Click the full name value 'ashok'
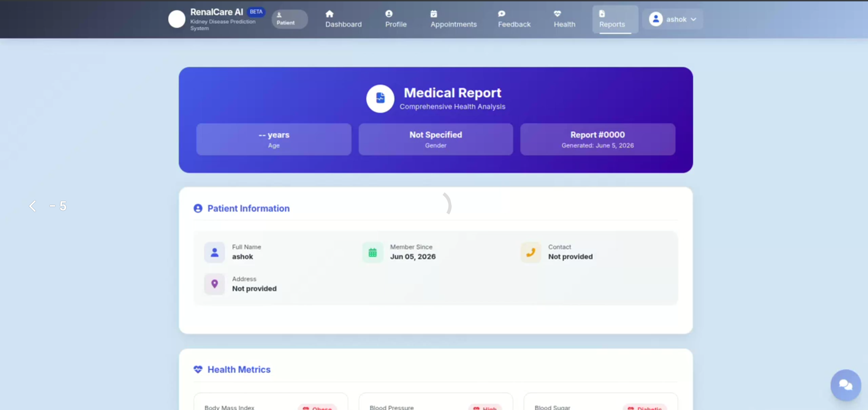 [x=242, y=257]
